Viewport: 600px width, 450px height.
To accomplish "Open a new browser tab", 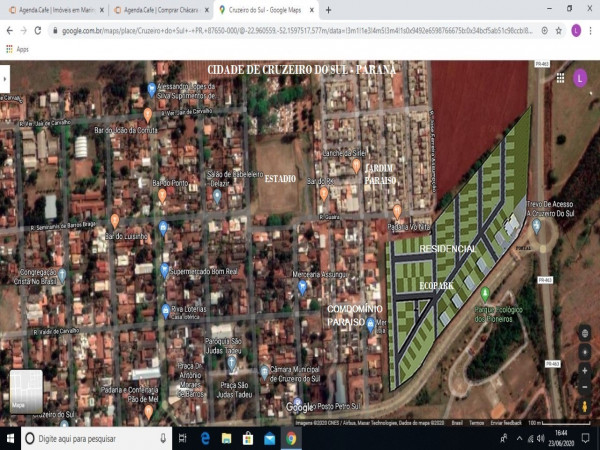I will 328,9.
